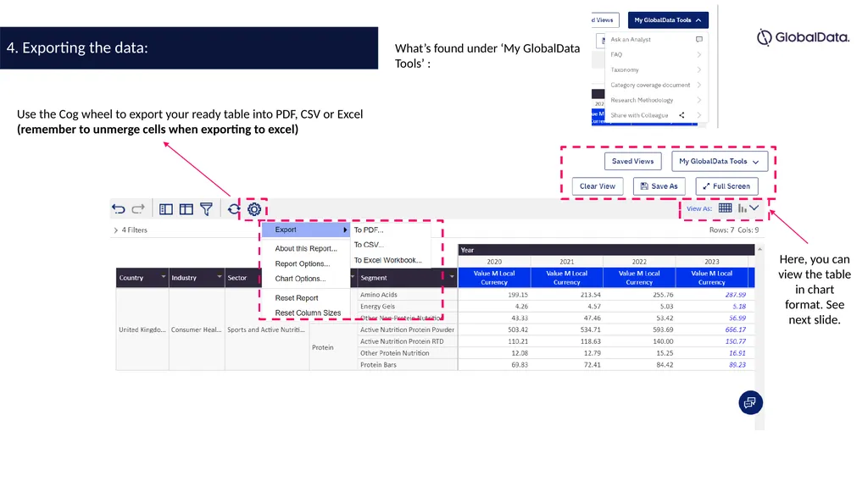Screen dimensions: 868x487
Task: Expand the Taxonomy submenu chevron
Action: 699,69
